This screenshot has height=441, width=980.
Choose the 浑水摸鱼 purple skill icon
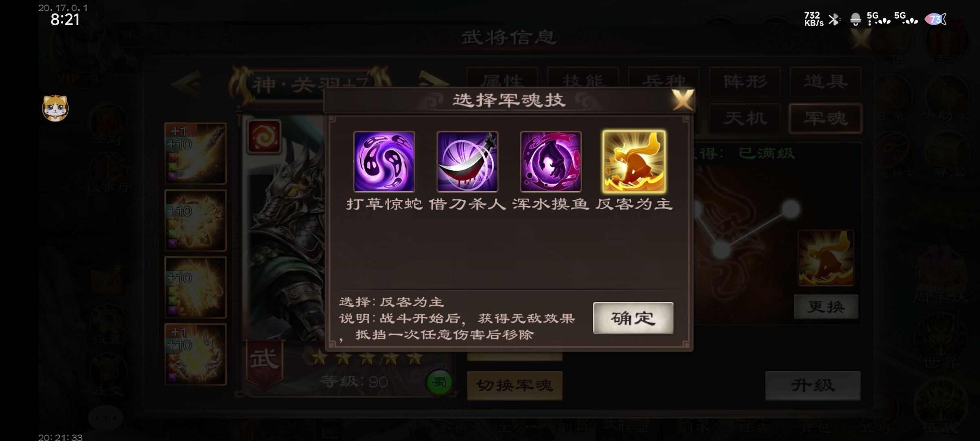[x=550, y=161]
